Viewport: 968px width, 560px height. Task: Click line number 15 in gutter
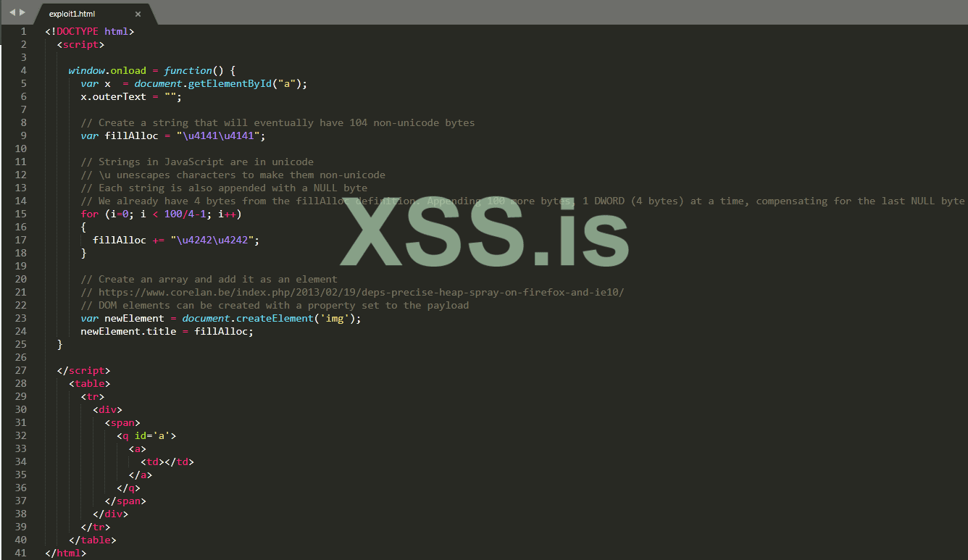20,214
